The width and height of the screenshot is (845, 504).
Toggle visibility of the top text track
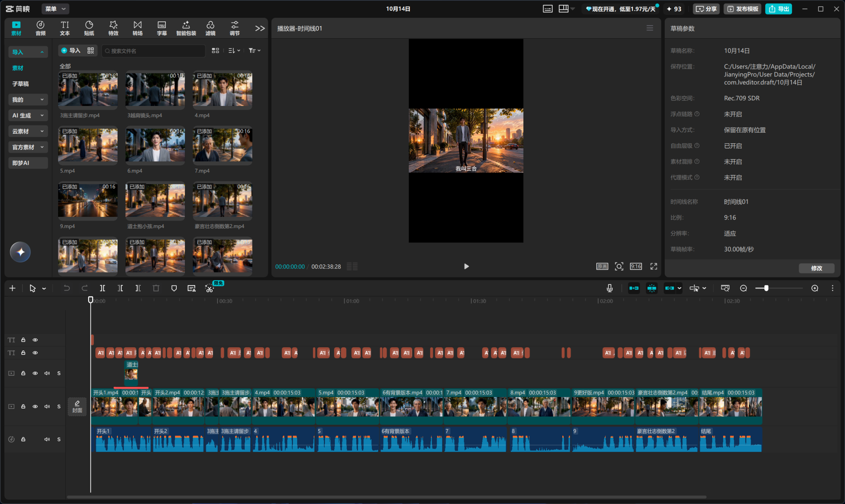click(x=35, y=340)
